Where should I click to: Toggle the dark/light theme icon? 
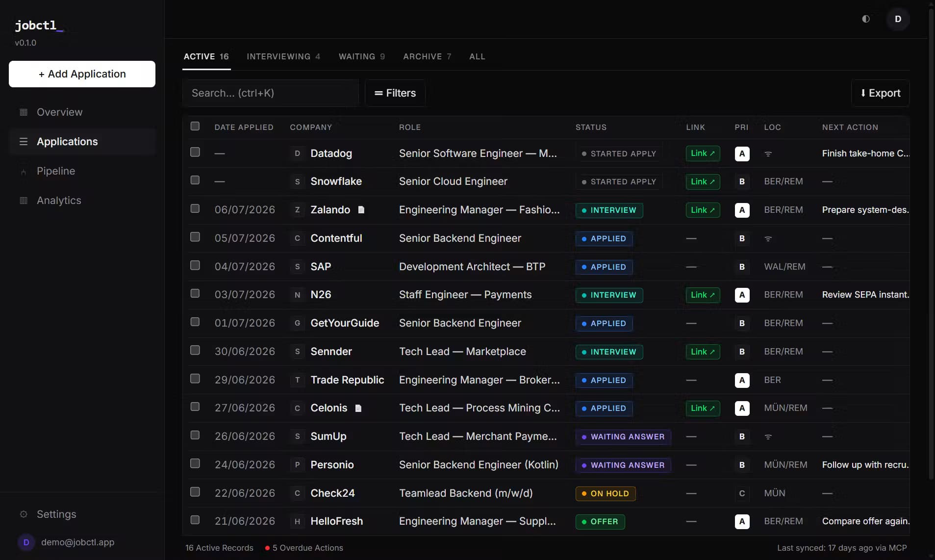[866, 19]
